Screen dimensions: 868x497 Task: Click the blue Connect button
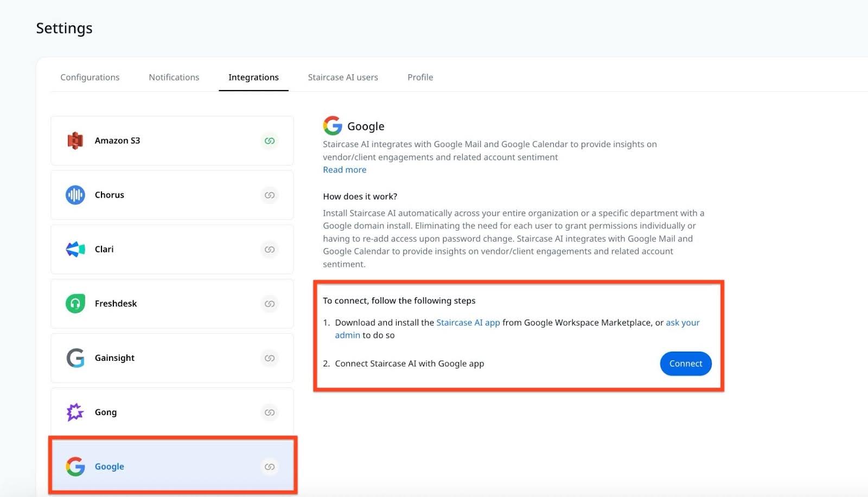point(686,364)
